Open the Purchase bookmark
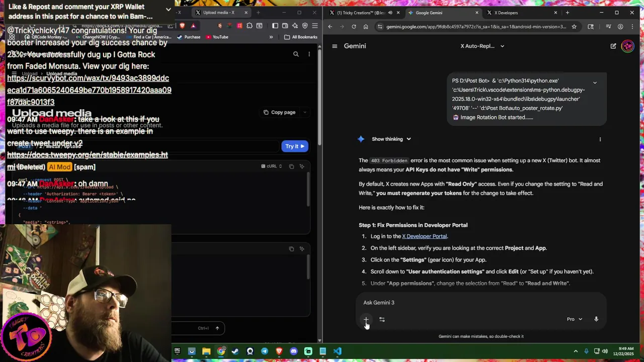Viewport: 644px width, 362px height. pyautogui.click(x=189, y=37)
